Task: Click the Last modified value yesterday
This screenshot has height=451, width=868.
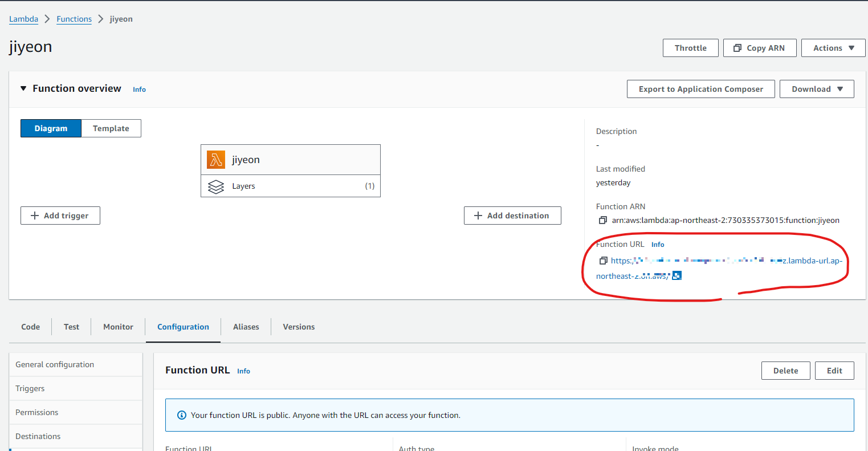Action: tap(613, 183)
